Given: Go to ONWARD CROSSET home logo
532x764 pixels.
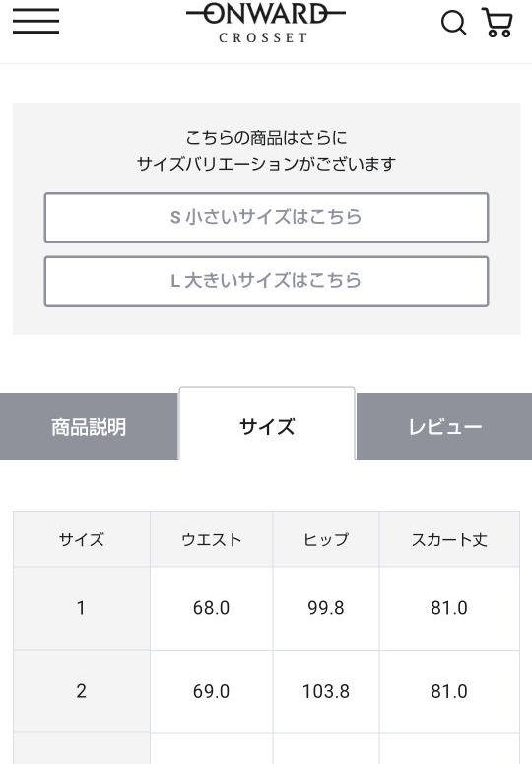Looking at the screenshot, I should [x=266, y=24].
